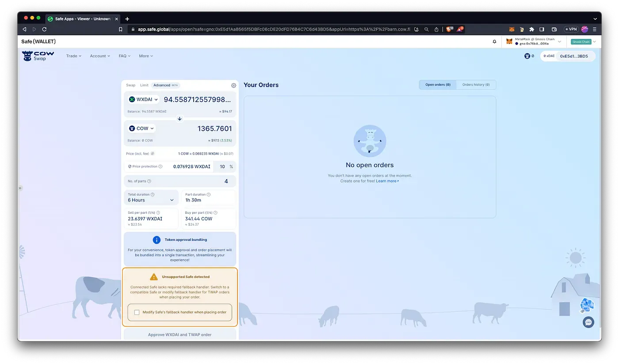Click the blue info icon in Token approval bundling
The image size is (619, 364).
[x=157, y=240]
